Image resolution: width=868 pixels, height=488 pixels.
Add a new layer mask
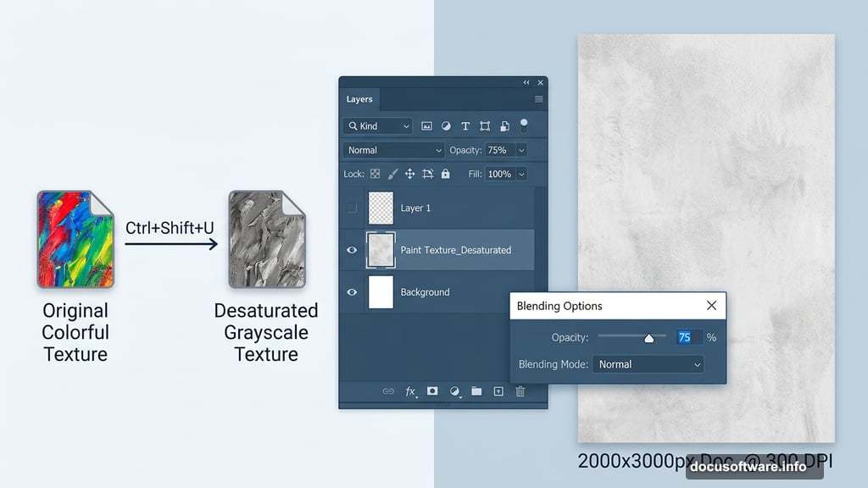coord(432,391)
